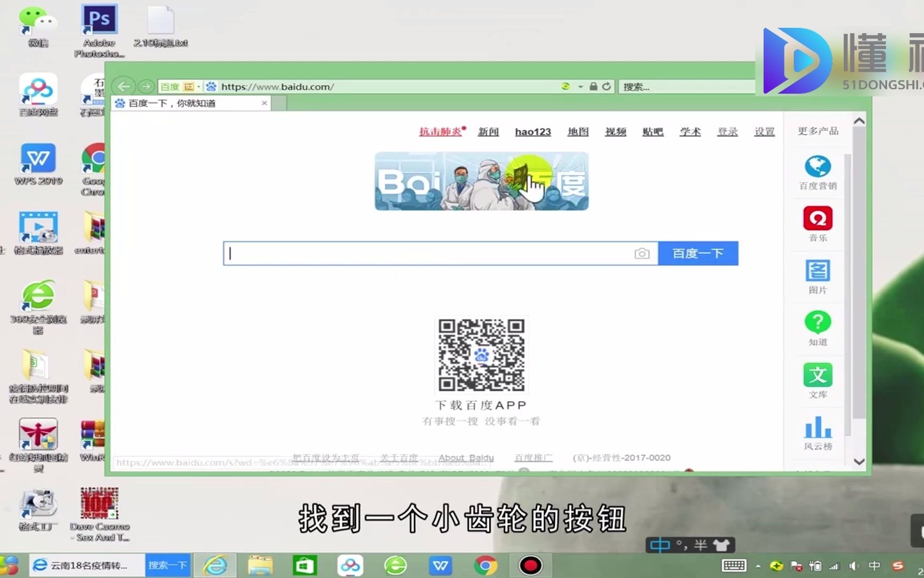This screenshot has width=924, height=578.
Task: Click the 登录 login link
Action: coord(727,132)
